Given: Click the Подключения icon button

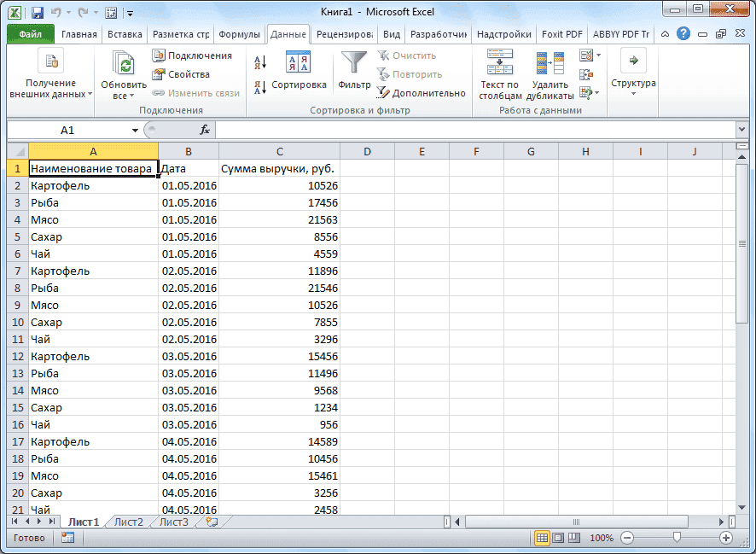Looking at the screenshot, I should (158, 54).
